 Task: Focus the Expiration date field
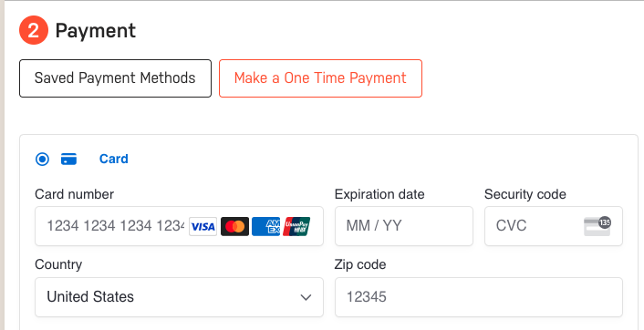point(404,226)
